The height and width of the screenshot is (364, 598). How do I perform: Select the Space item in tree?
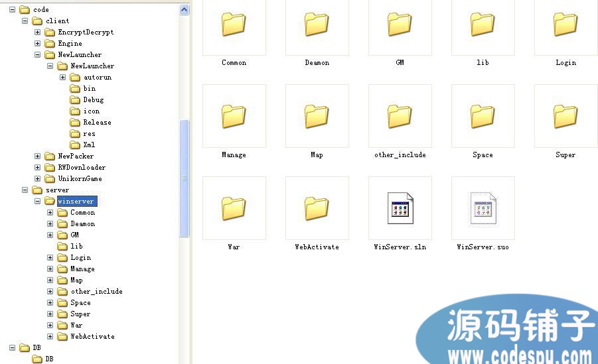[80, 302]
